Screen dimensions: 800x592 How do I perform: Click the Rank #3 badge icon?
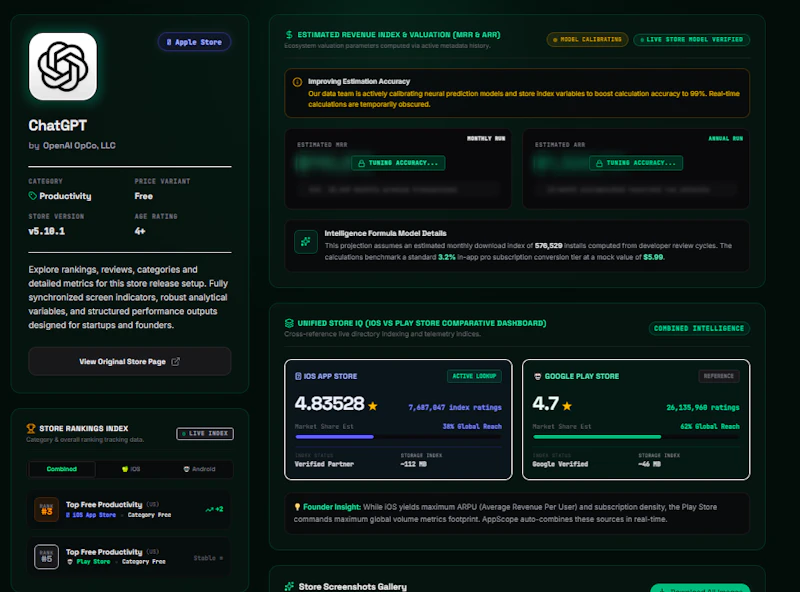46,509
